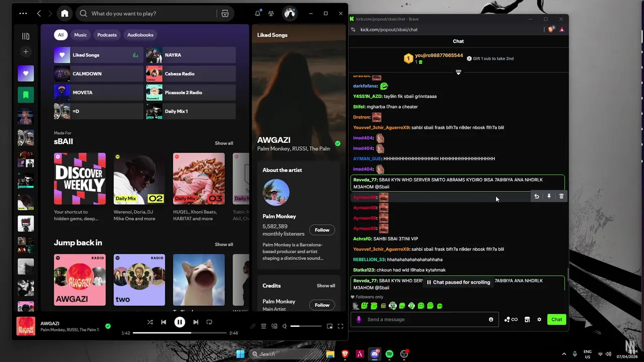The height and width of the screenshot is (362, 644).
Task: Pin the highlighted Revvda_77 message
Action: (549, 197)
